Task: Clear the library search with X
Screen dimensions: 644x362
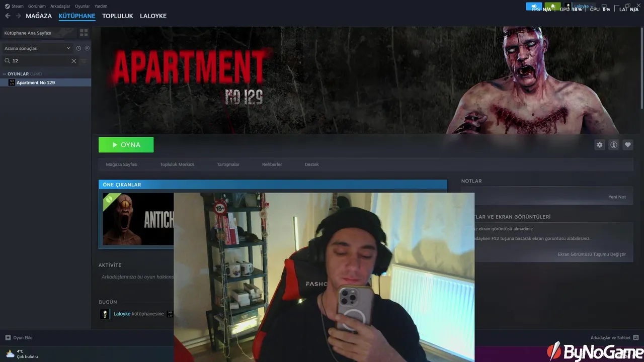Action: point(73,61)
